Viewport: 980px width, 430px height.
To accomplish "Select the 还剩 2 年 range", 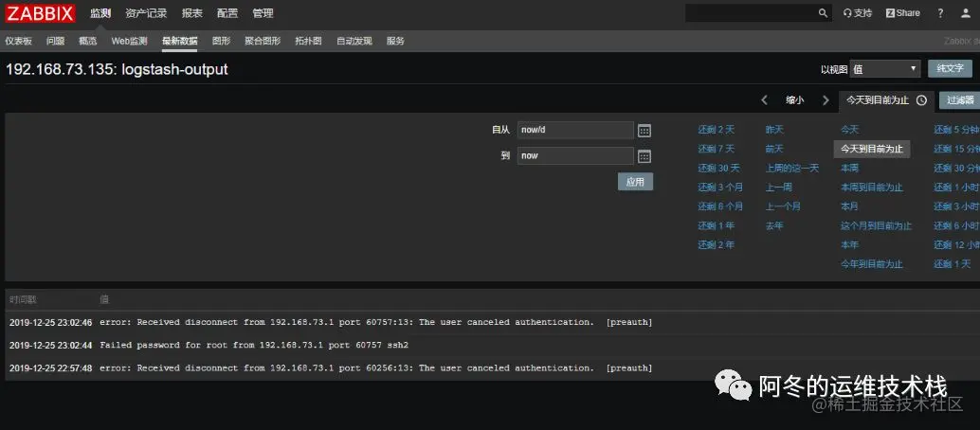I will pos(717,245).
